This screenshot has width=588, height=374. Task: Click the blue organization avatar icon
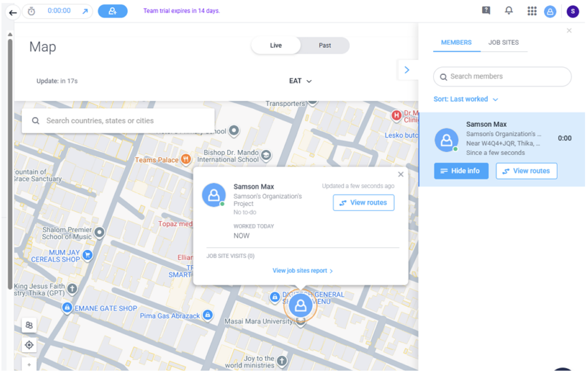coord(550,12)
